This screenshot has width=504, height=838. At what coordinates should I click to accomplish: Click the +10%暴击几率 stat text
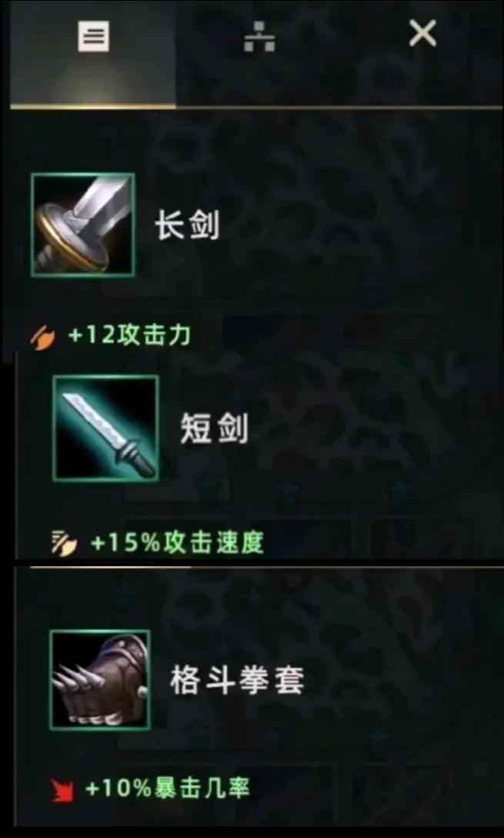click(x=167, y=789)
